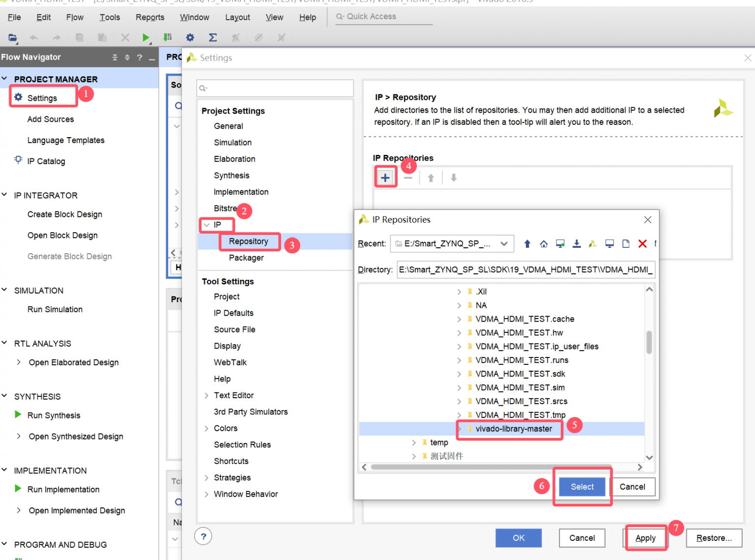Click the home directory icon
Viewport: 755px width, 560px height.
(x=544, y=244)
